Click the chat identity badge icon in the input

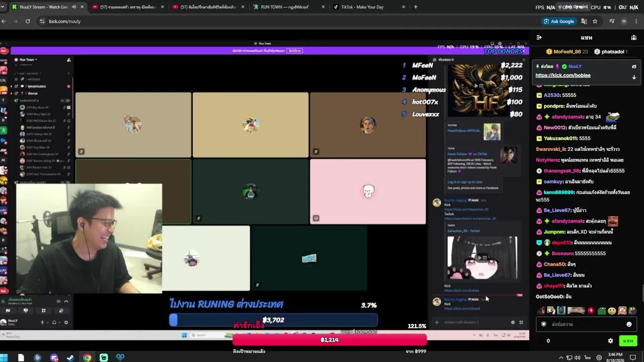pyautogui.click(x=543, y=324)
